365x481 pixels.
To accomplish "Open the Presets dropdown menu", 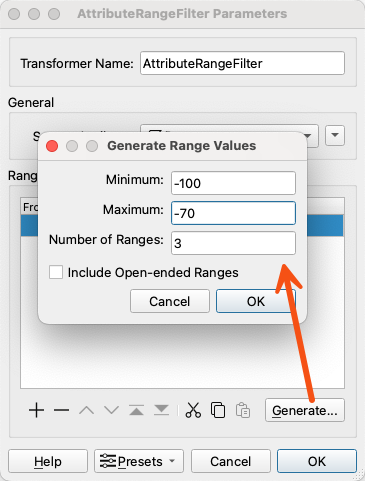I will (x=139, y=461).
